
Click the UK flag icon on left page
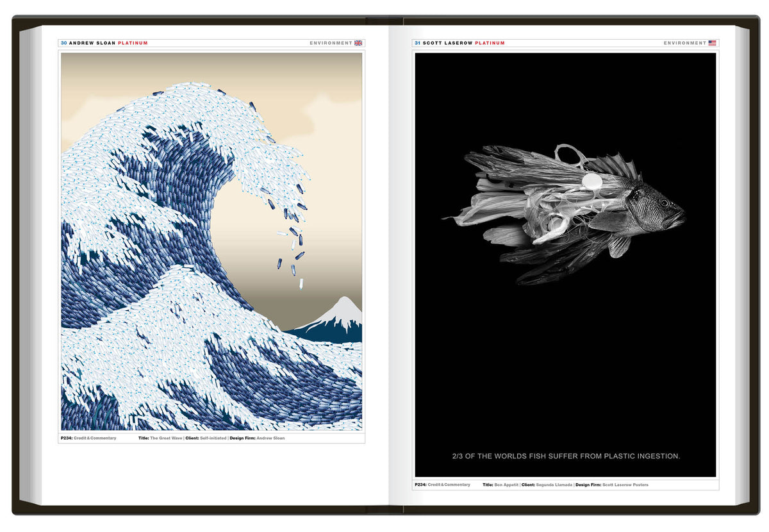358,43
